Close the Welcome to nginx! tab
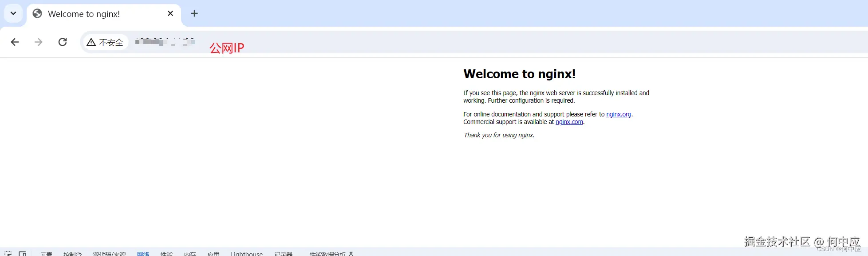This screenshot has width=868, height=256. coord(170,14)
